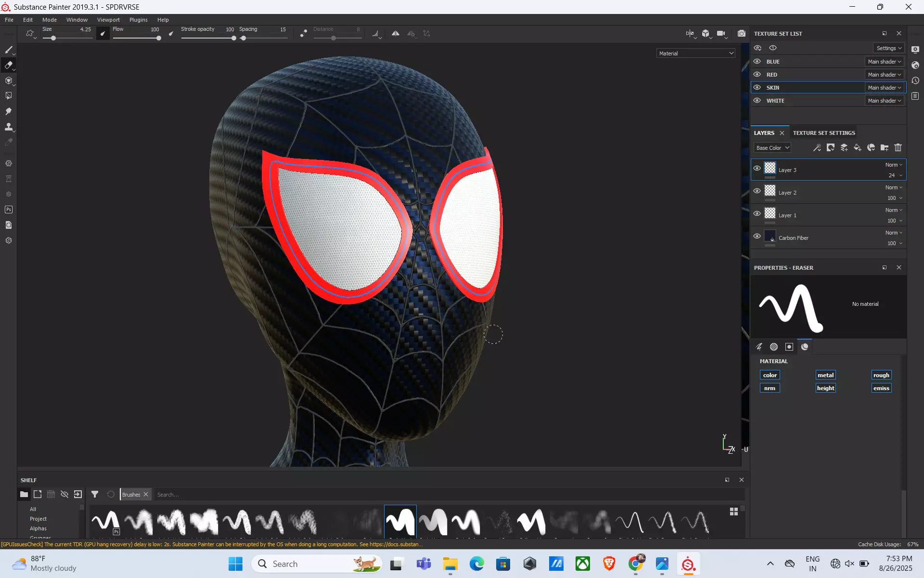
Task: Click the shelf Search field
Action: (448, 495)
